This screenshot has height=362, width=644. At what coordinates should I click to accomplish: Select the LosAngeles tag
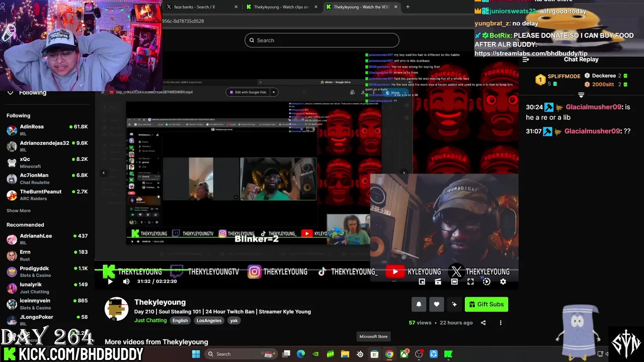(209, 321)
